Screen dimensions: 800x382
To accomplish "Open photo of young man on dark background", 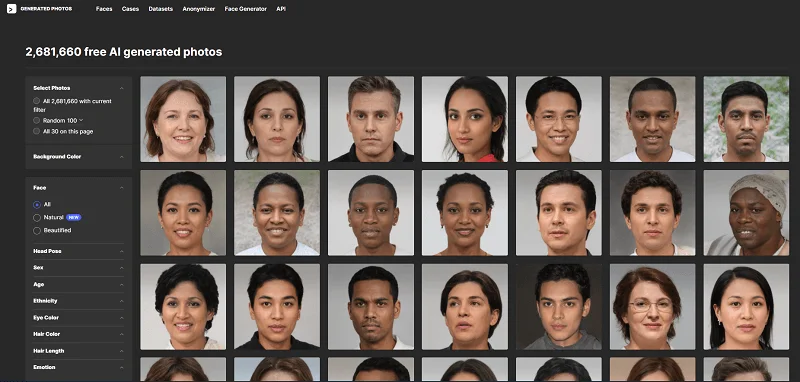I will [559, 307].
